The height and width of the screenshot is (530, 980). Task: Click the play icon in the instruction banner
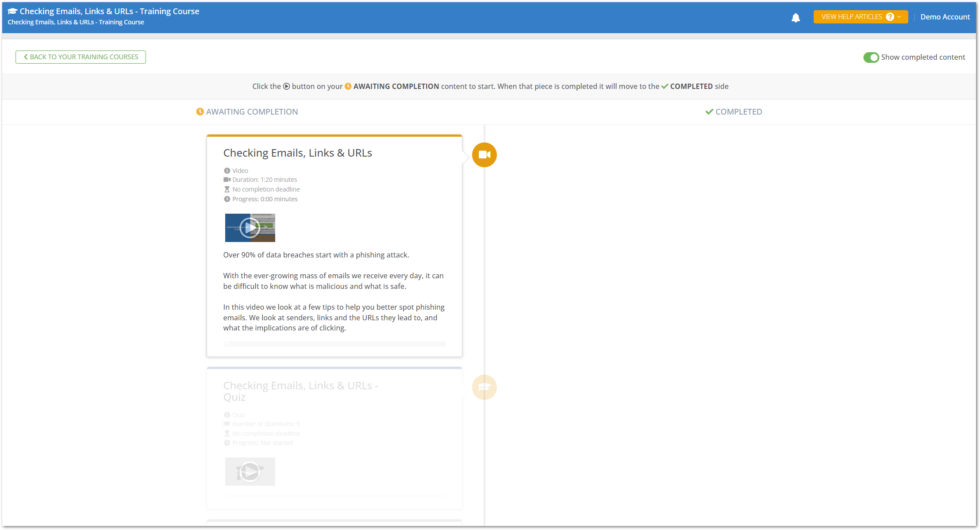click(286, 86)
